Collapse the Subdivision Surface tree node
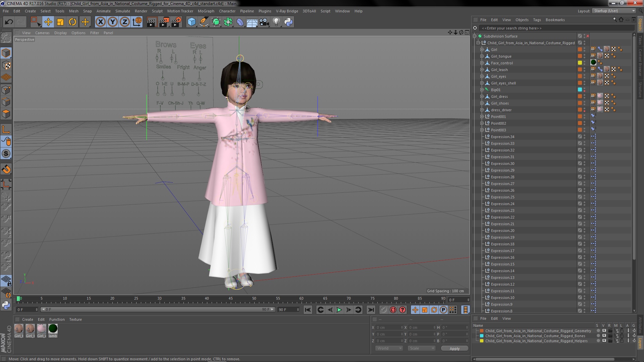The height and width of the screenshot is (362, 644). pyautogui.click(x=475, y=36)
